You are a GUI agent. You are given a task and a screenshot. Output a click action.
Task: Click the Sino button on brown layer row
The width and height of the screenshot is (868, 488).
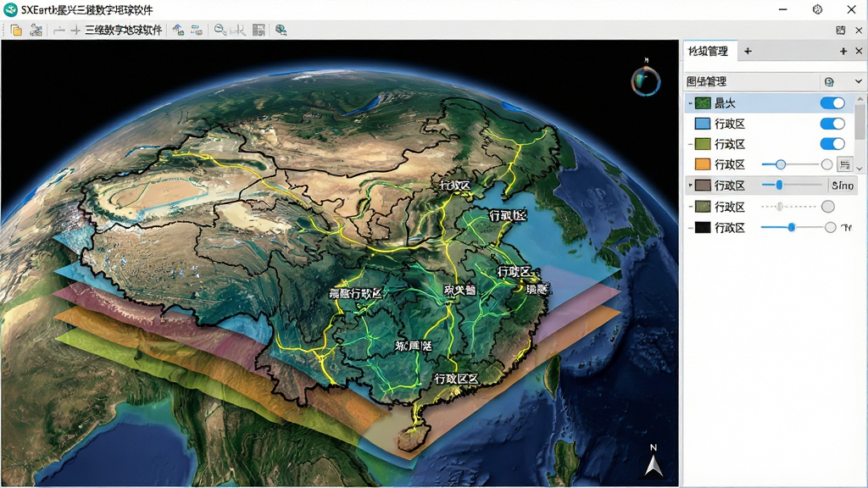[x=843, y=186]
